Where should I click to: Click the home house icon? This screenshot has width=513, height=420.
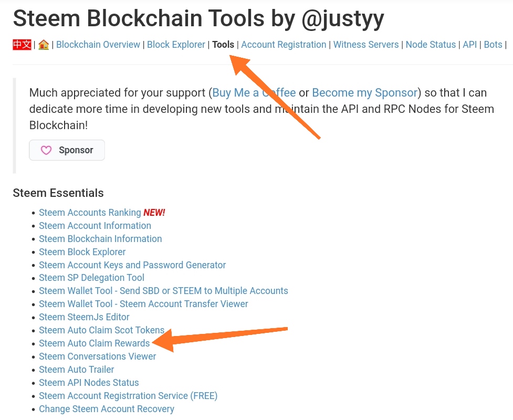tap(44, 45)
